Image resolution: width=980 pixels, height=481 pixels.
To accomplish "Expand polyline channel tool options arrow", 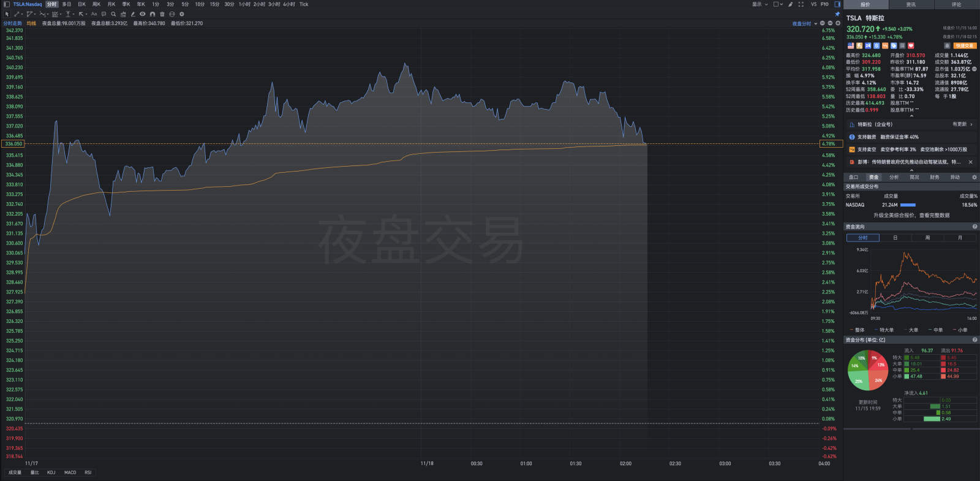I will tap(35, 14).
